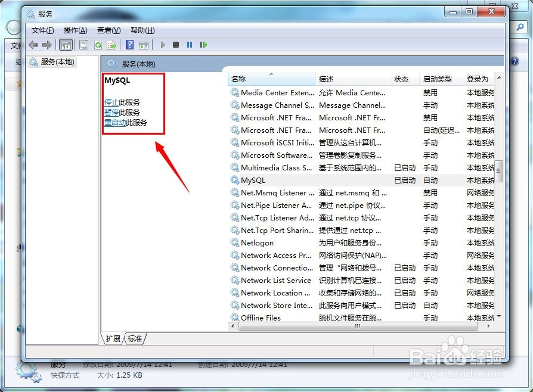
Task: Click the export list toolbar icon
Action: 111,45
